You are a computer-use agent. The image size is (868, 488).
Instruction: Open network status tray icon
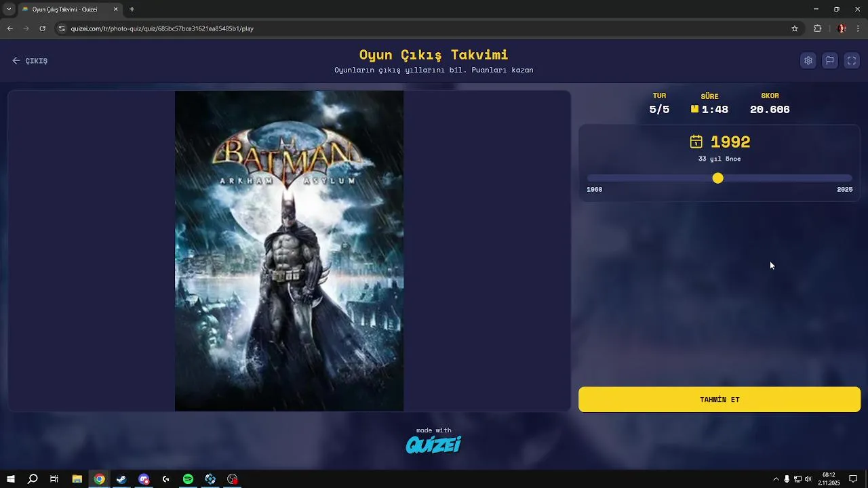click(797, 479)
